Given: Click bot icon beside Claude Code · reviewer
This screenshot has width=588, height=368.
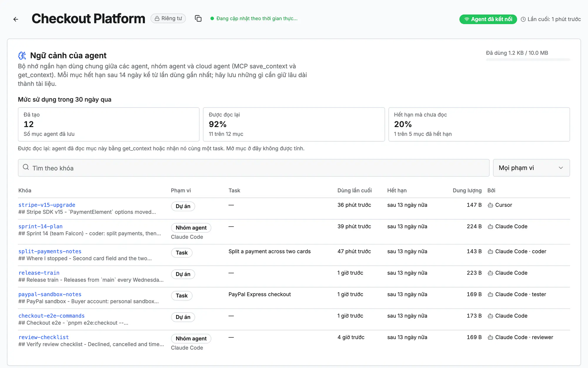Looking at the screenshot, I should tap(490, 338).
